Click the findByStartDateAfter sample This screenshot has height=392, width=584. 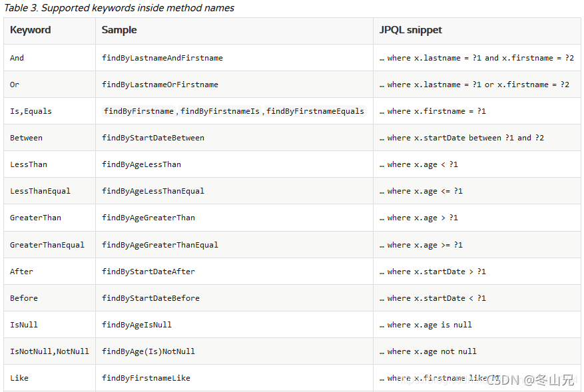pos(148,272)
